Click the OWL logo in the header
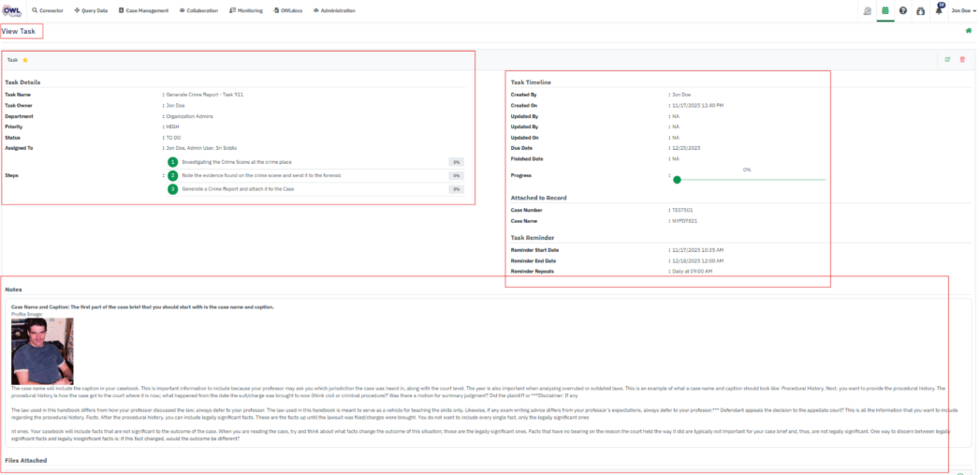 click(x=13, y=9)
